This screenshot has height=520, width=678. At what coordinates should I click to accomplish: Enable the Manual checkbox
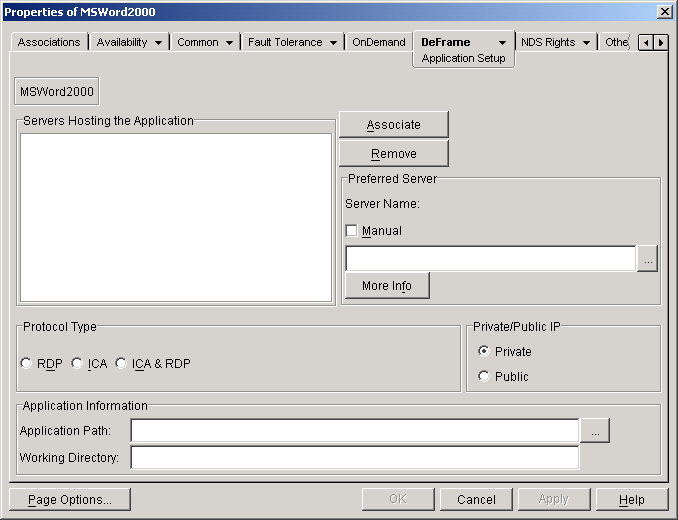click(x=352, y=231)
